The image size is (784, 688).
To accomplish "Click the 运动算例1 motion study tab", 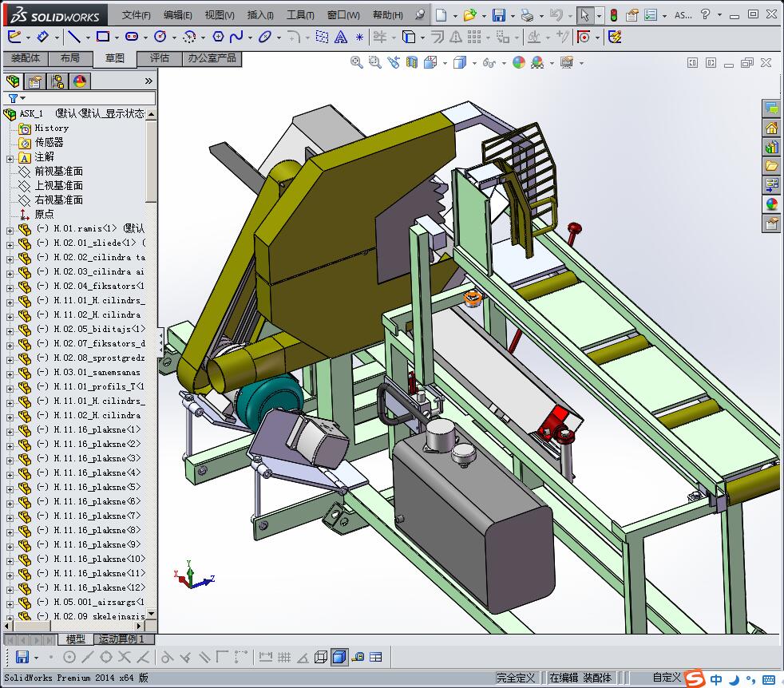I will pos(120,639).
